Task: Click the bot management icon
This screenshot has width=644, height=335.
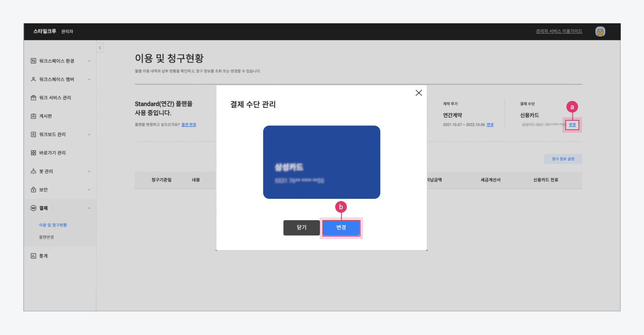Action: tap(33, 171)
